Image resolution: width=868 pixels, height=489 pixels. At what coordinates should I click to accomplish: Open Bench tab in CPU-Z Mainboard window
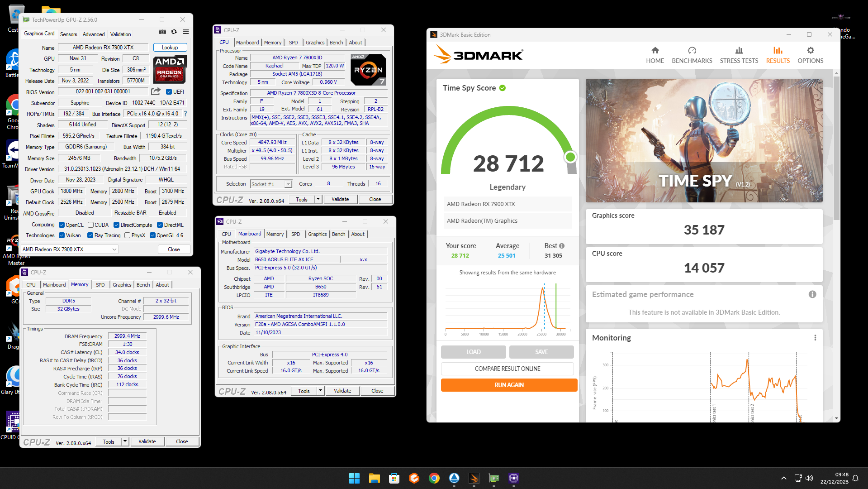click(338, 234)
